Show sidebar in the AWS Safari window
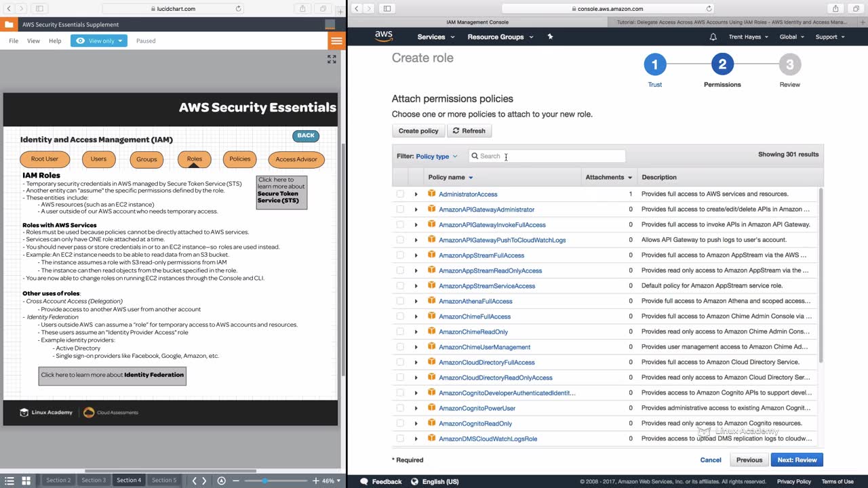Viewport: 868px width, 488px height. [x=387, y=9]
